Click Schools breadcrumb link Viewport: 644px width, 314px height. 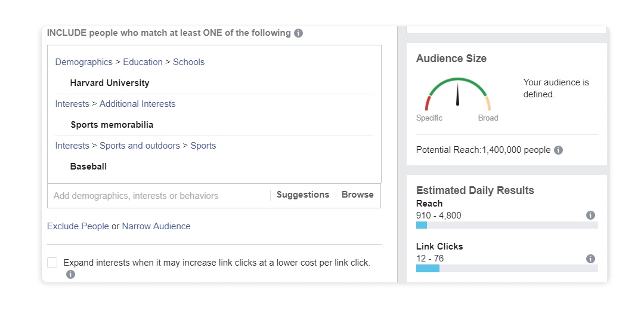[188, 62]
